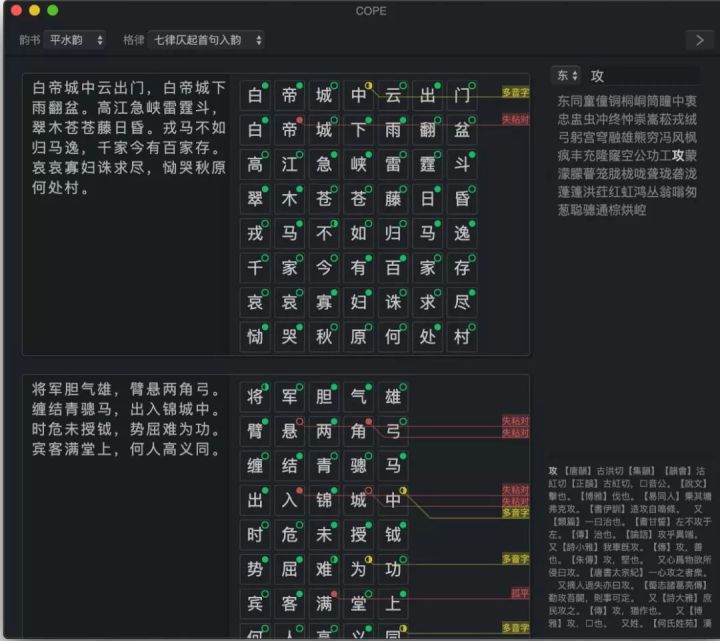Click the 云 character cell
This screenshot has height=641, width=720.
(393, 96)
